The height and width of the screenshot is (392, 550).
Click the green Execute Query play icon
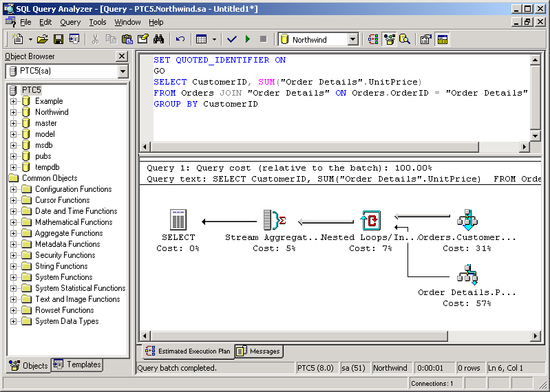(x=248, y=39)
